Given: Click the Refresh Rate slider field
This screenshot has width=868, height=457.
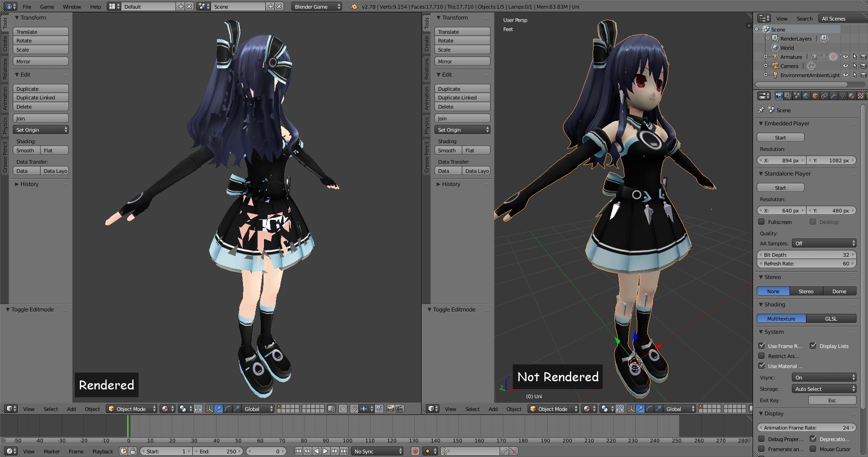Looking at the screenshot, I should (x=806, y=264).
